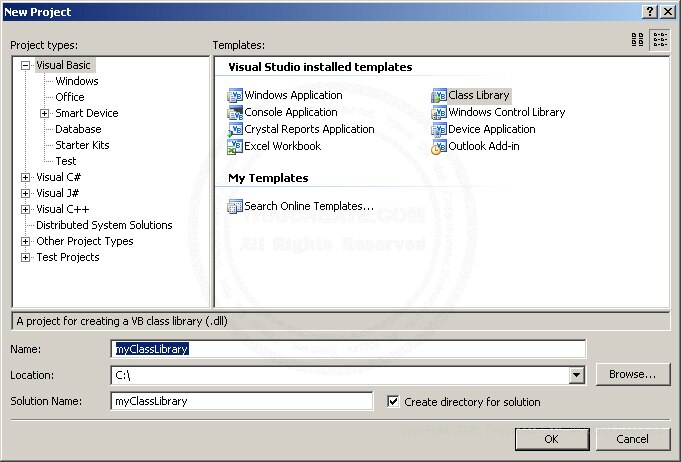Image resolution: width=681 pixels, height=462 pixels.
Task: Switch templates to large icons view
Action: 638,40
